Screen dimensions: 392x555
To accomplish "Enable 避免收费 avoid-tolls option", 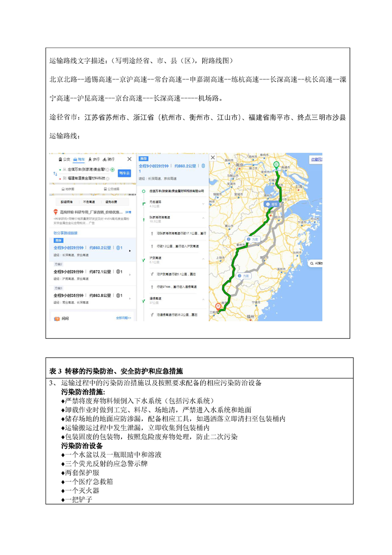I will click(111, 202).
